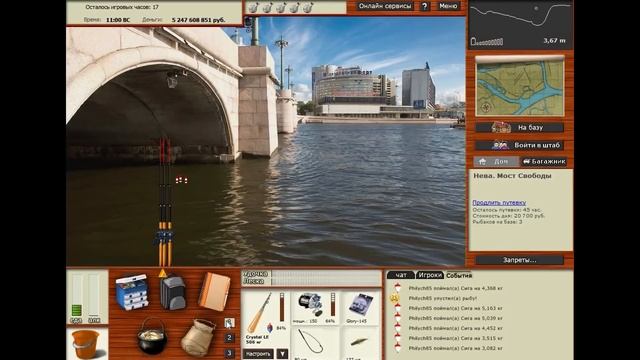Viewport: 640px width, 360px height.
Task: Click the game time 11:00 ВС
Action: [x=118, y=20]
